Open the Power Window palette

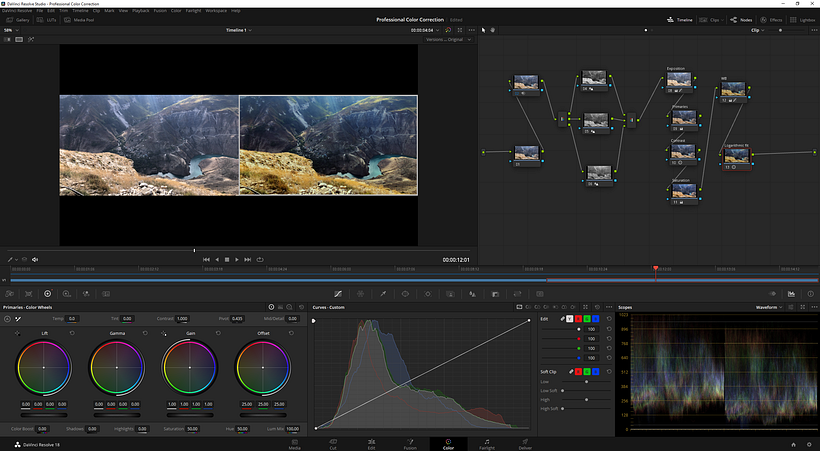coord(405,294)
